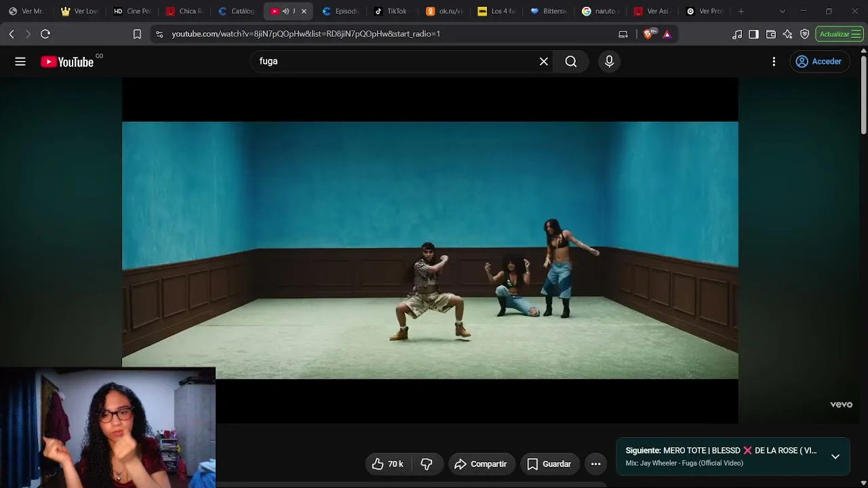Click 'Mix: Jay Wheeler - Fuga' text
The image size is (868, 488).
click(684, 464)
